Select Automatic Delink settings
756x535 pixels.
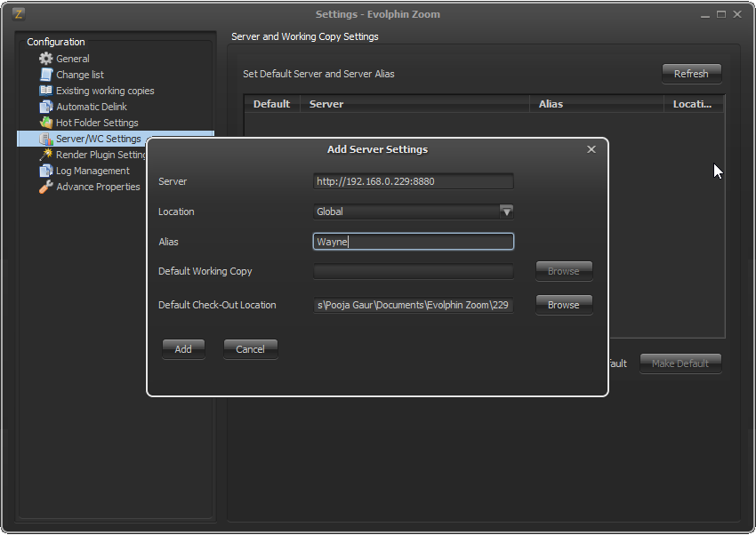tap(92, 107)
